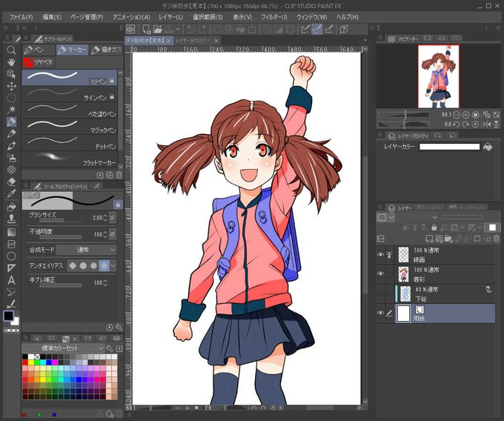Screen dimensions: 504x421
Task: Open the 編集(E) menu
Action: coord(52,17)
